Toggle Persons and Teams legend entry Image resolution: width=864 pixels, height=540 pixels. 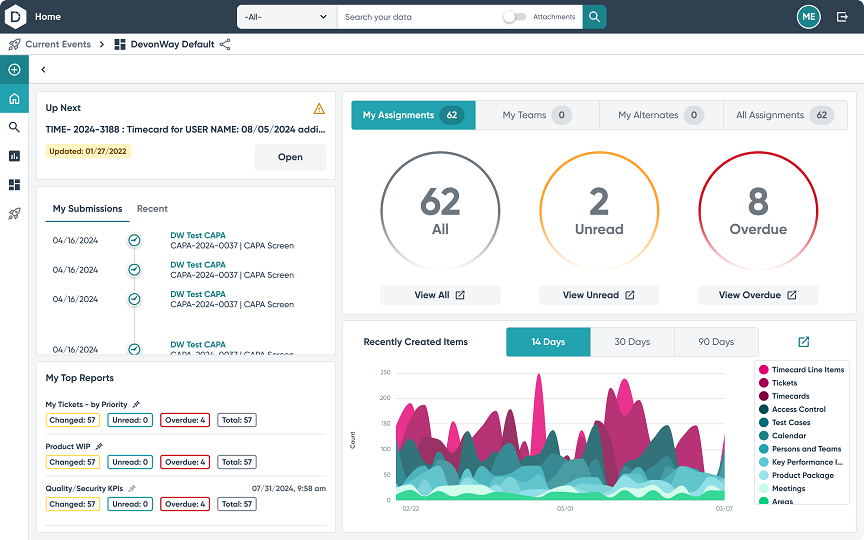(x=800, y=449)
